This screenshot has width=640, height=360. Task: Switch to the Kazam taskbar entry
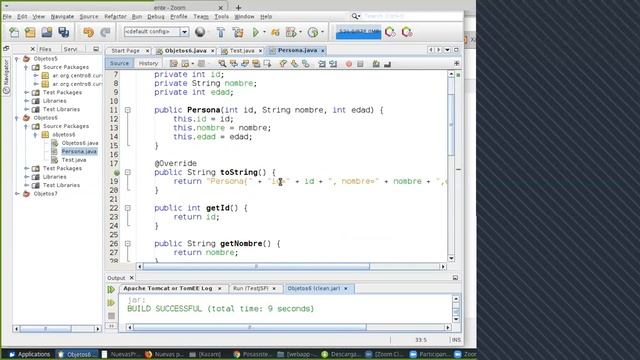pos(205,354)
